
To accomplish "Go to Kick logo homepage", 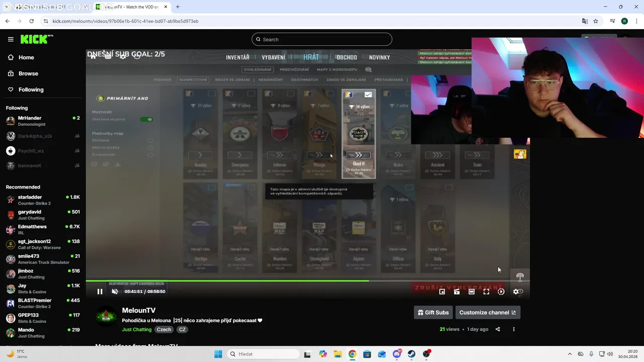I will (x=37, y=39).
